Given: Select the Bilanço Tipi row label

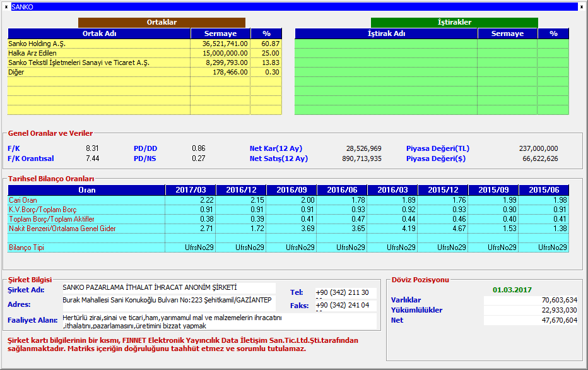Looking at the screenshot, I should click(x=26, y=248).
